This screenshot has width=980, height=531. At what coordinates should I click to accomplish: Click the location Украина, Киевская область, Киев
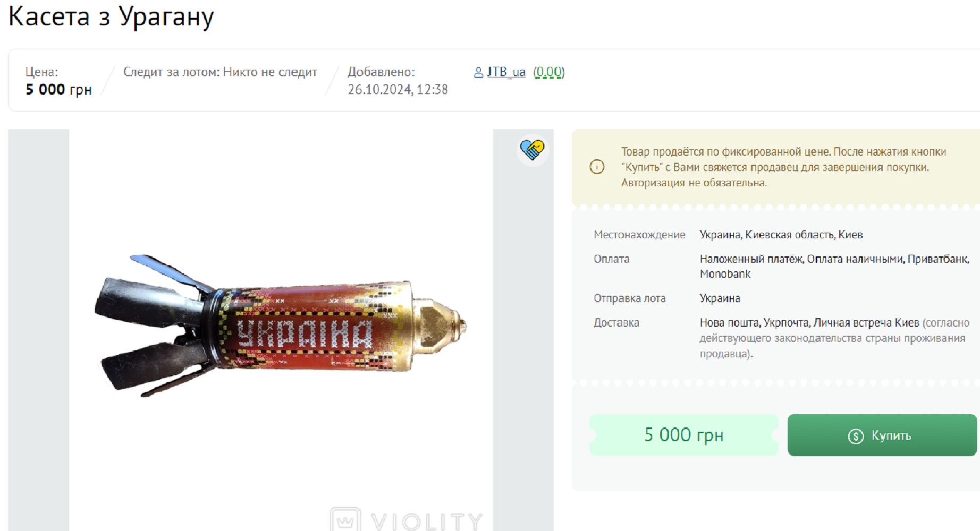(781, 235)
